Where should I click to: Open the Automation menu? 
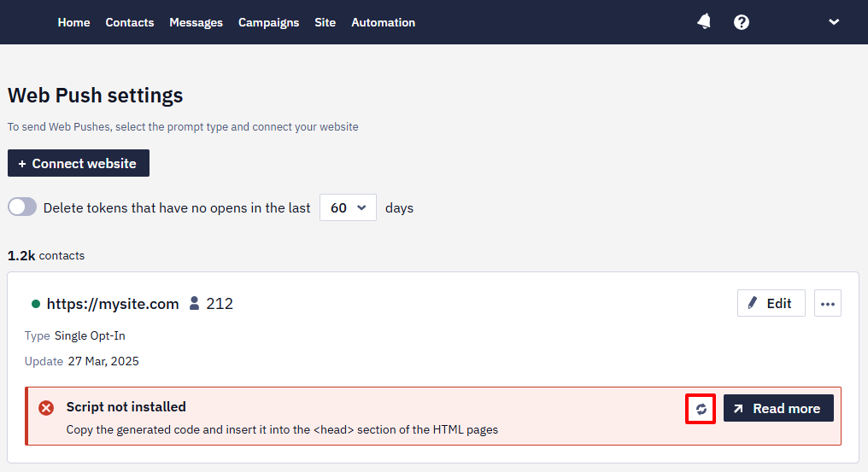pos(383,23)
